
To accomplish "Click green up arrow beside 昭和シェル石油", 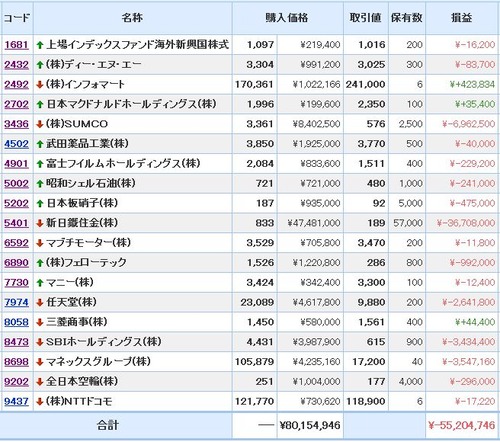I will click(x=40, y=184).
